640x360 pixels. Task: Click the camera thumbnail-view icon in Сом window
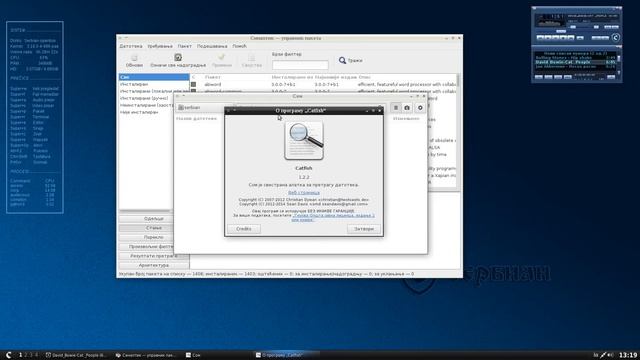tap(407, 107)
